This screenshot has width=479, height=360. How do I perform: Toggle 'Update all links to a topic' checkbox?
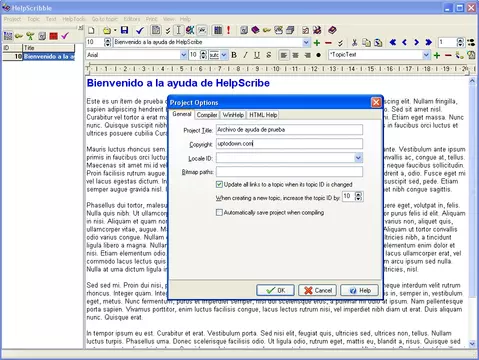pos(219,184)
